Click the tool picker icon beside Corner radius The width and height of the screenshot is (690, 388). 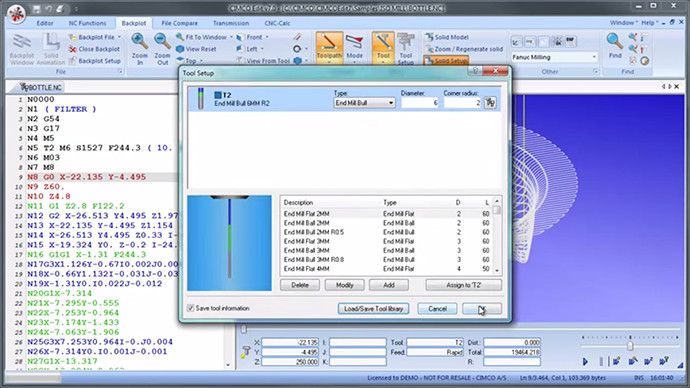pos(490,103)
